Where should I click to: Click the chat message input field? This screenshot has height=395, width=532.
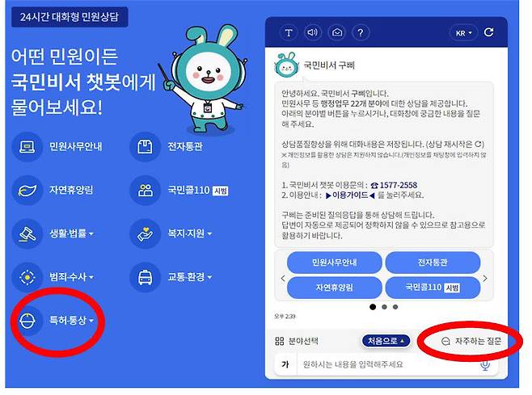coord(386,364)
